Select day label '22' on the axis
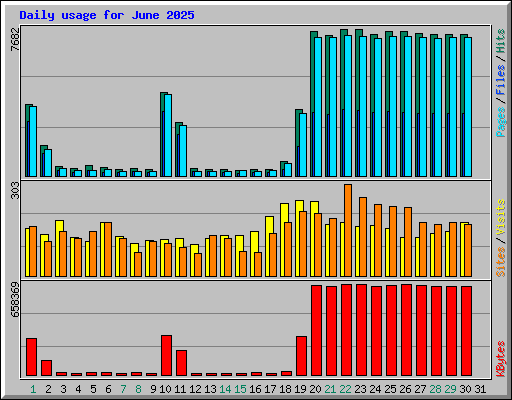The image size is (512, 400). (x=345, y=389)
